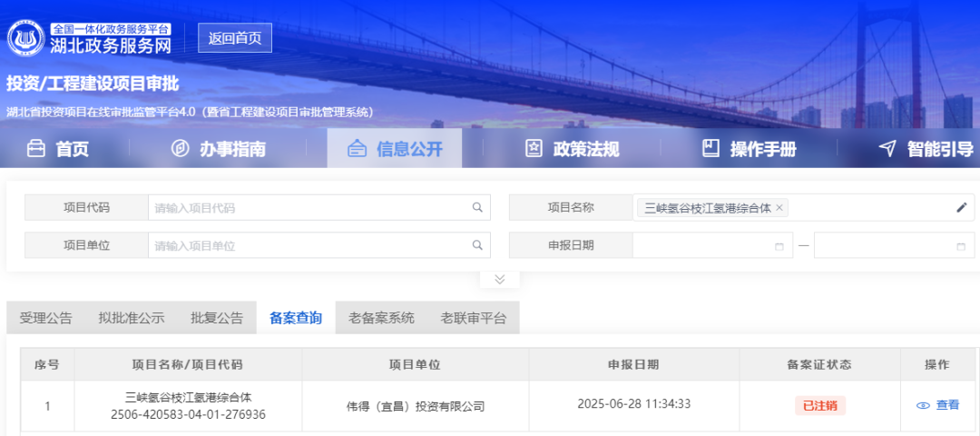Click the star document icon beside 政策法规
The width and height of the screenshot is (980, 436).
pos(534,149)
